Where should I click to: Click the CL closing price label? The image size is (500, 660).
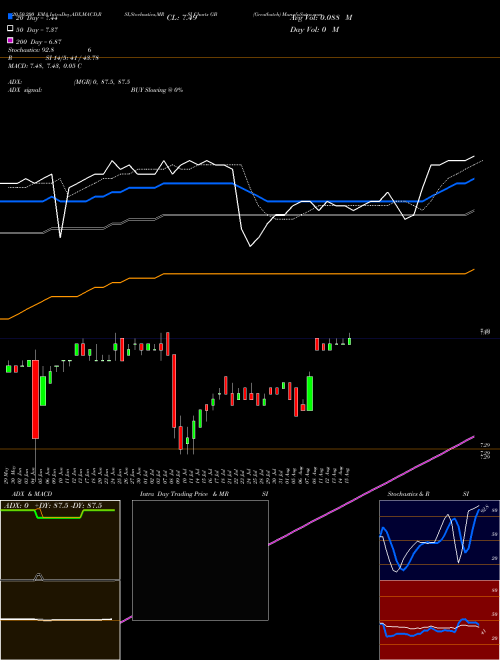(x=182, y=18)
